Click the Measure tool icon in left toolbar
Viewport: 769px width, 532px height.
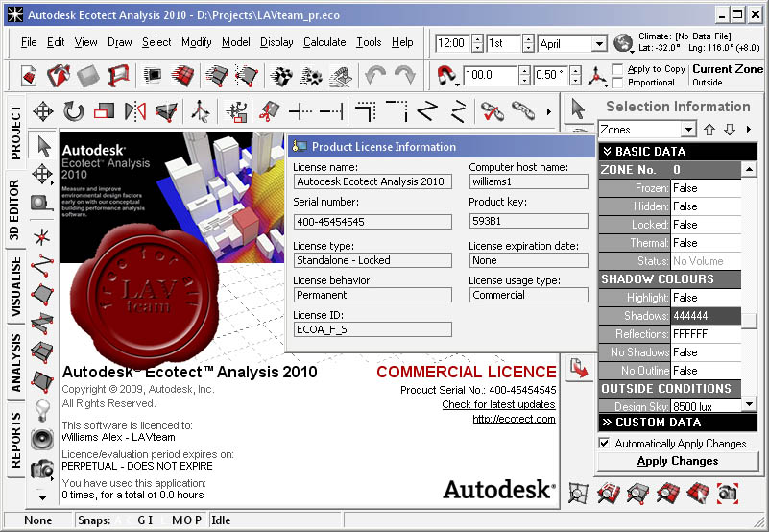pos(42,203)
